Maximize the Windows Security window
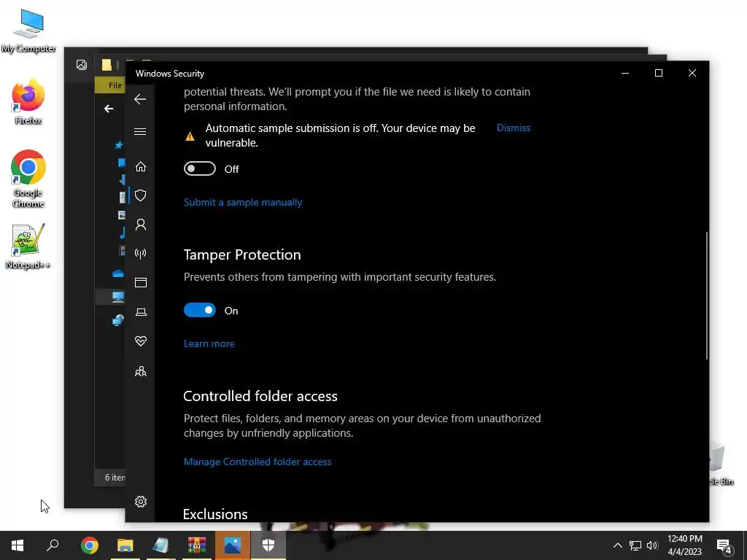This screenshot has width=747, height=560. pos(659,73)
